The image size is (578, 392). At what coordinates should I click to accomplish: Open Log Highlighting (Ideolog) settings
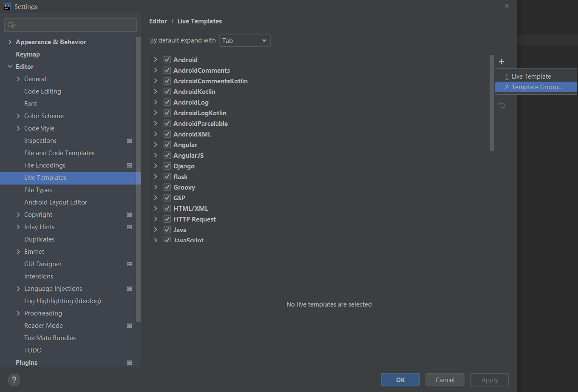[62, 301]
